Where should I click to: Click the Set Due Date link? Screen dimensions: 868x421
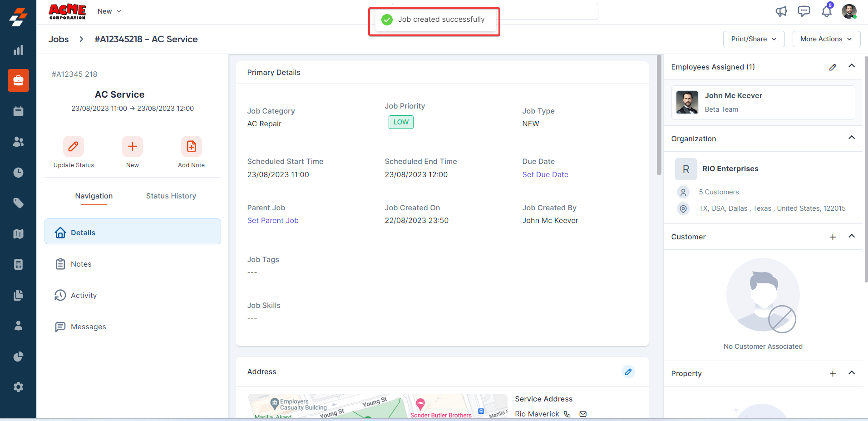(545, 174)
